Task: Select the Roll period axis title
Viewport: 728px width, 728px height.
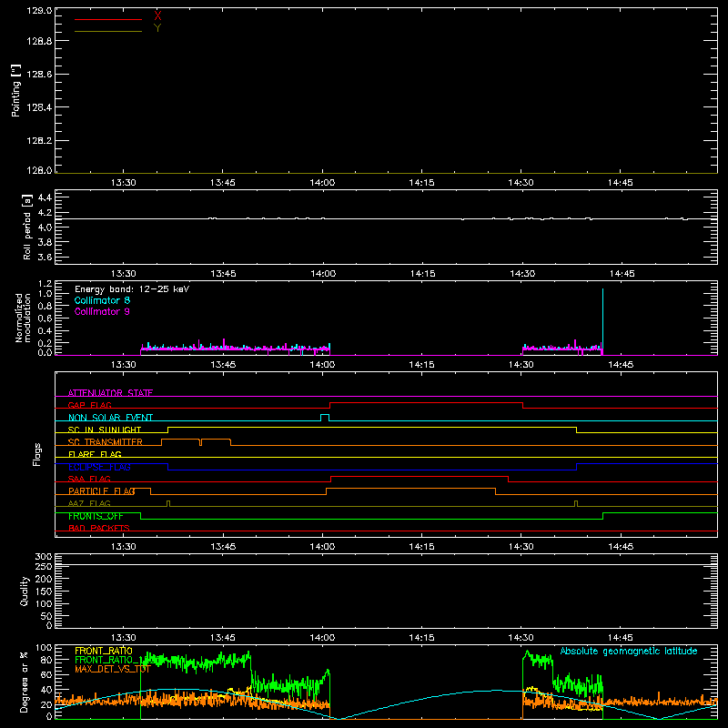Action: pos(27,227)
